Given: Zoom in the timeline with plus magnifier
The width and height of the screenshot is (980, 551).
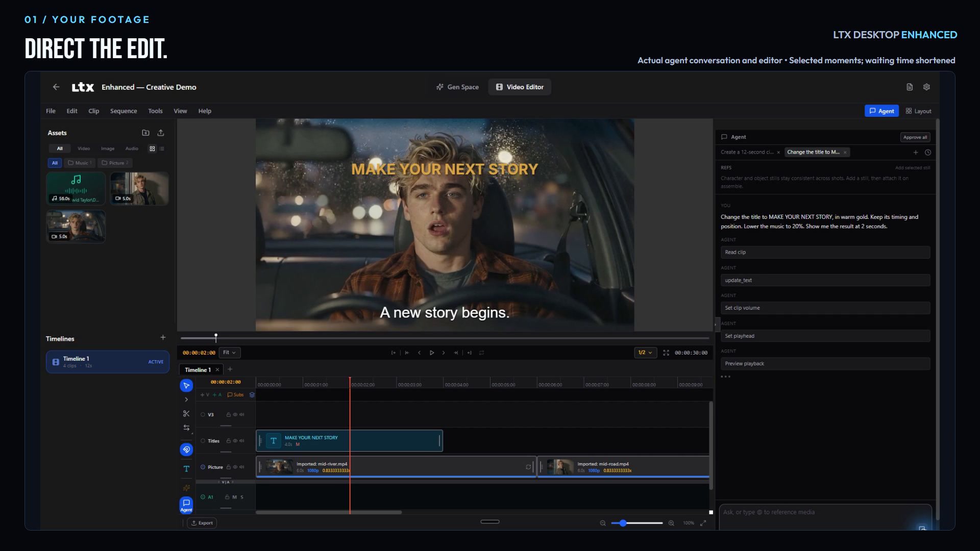Looking at the screenshot, I should pos(671,523).
